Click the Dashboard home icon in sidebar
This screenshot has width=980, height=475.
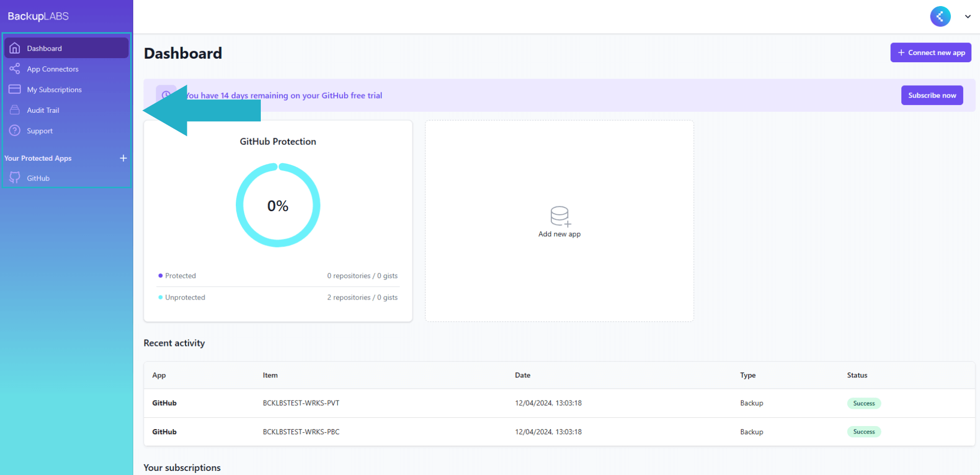coord(15,48)
